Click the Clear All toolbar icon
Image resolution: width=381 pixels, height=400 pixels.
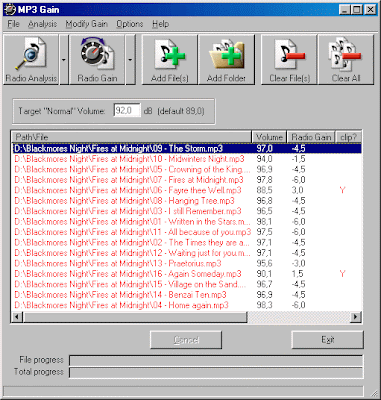coord(346,60)
